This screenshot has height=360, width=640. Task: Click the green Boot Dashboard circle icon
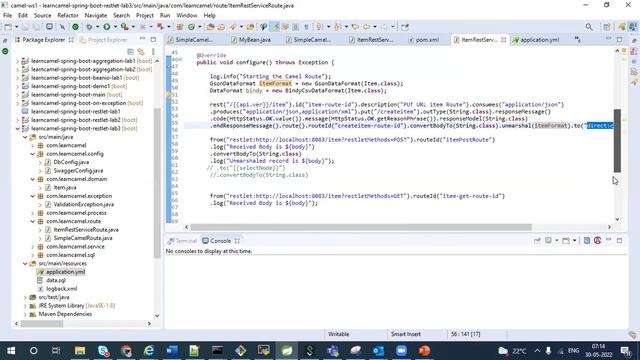coord(76,27)
